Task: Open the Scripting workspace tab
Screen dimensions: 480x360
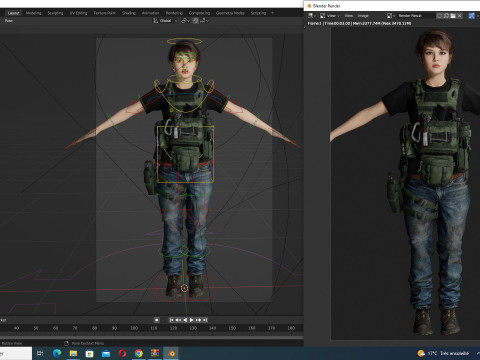Action: point(258,13)
